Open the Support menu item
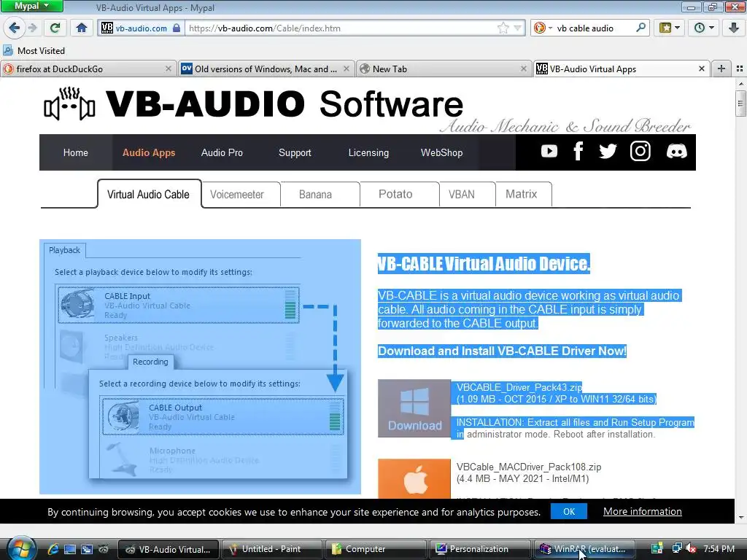The height and width of the screenshot is (560, 747). click(295, 152)
